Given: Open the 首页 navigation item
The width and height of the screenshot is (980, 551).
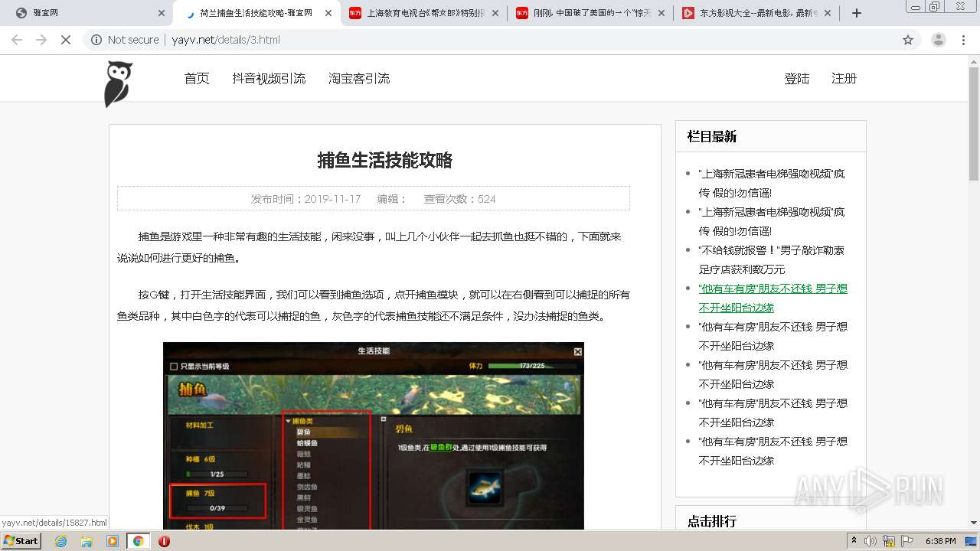Looking at the screenshot, I should click(x=197, y=78).
